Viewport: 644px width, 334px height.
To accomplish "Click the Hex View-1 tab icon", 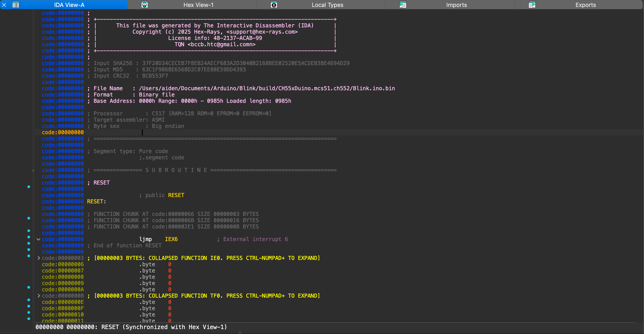I will point(145,5).
